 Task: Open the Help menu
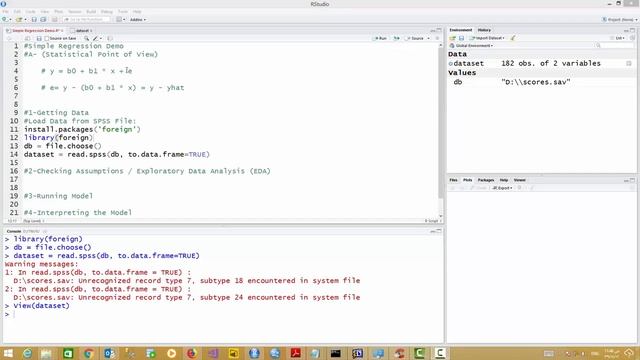click(x=137, y=12)
